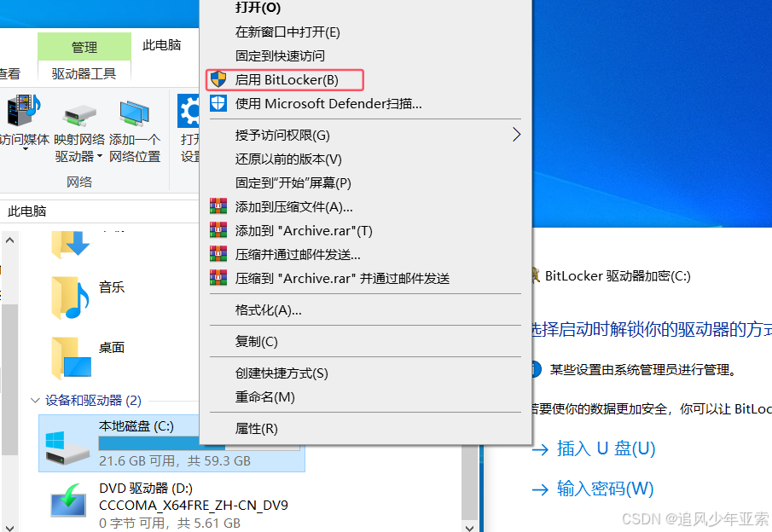Viewport: 772px width, 532px height.
Task: Select the 本地磁盘 (C:) label
Action: 136,425
